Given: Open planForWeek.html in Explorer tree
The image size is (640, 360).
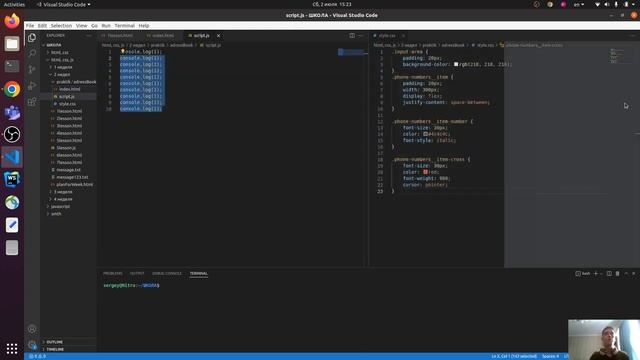Looking at the screenshot, I should click(x=74, y=184).
